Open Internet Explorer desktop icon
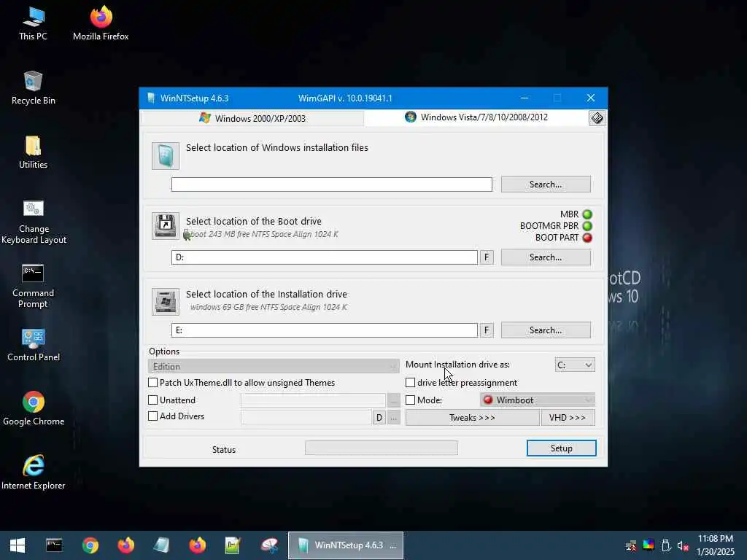The image size is (747, 560). (x=34, y=472)
